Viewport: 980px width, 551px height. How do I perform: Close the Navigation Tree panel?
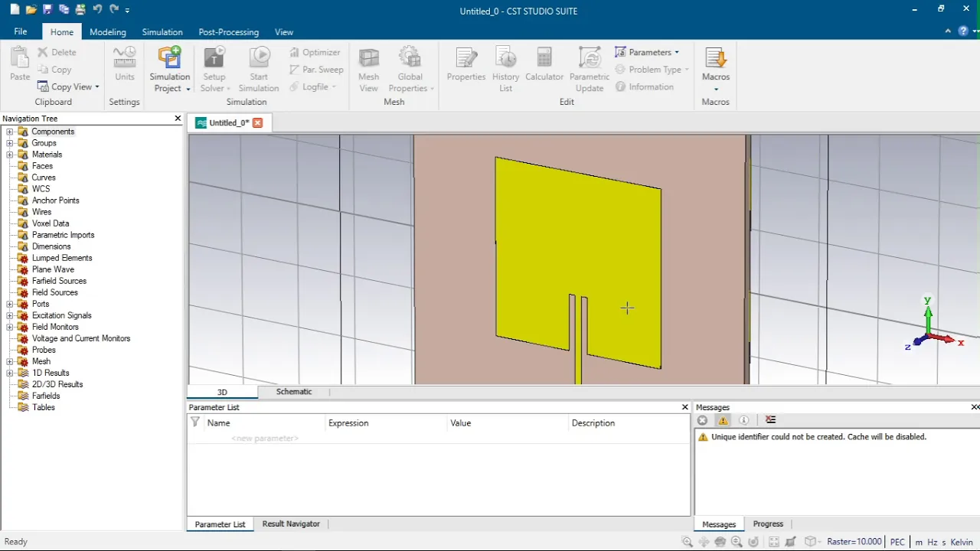[178, 119]
